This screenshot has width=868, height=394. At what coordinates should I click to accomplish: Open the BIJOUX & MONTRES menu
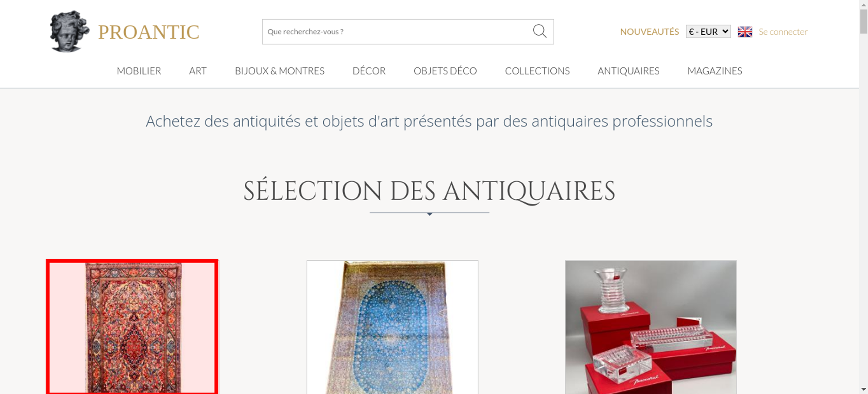[x=279, y=71]
